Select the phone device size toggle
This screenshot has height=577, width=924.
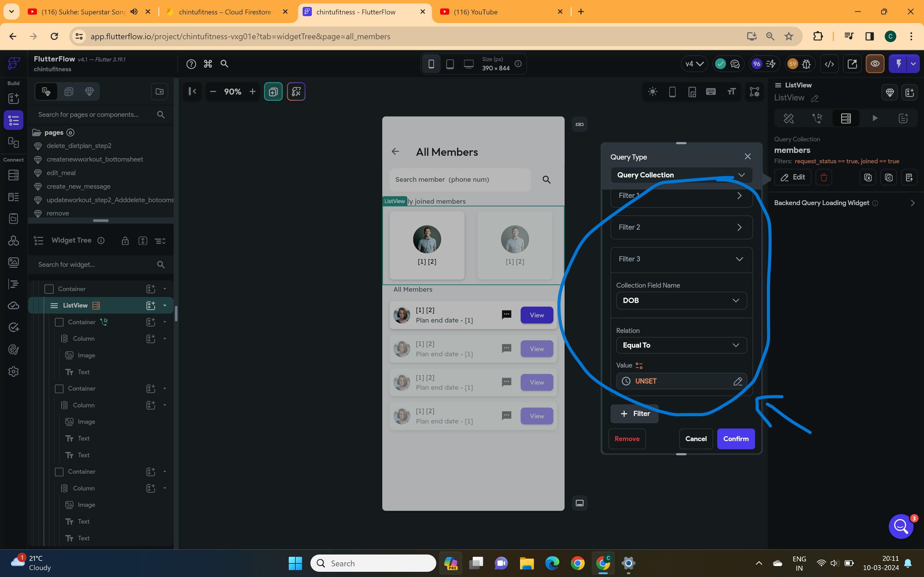click(431, 64)
